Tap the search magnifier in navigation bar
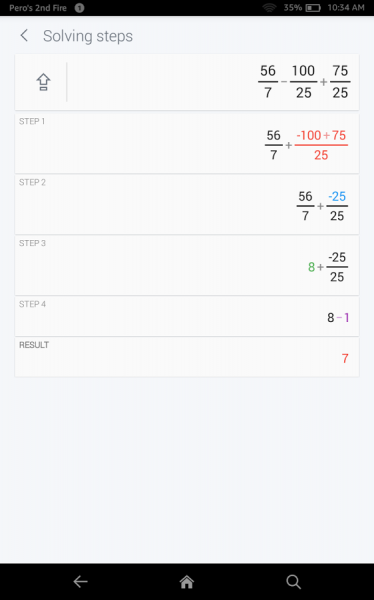The height and width of the screenshot is (600, 374). pos(293,582)
